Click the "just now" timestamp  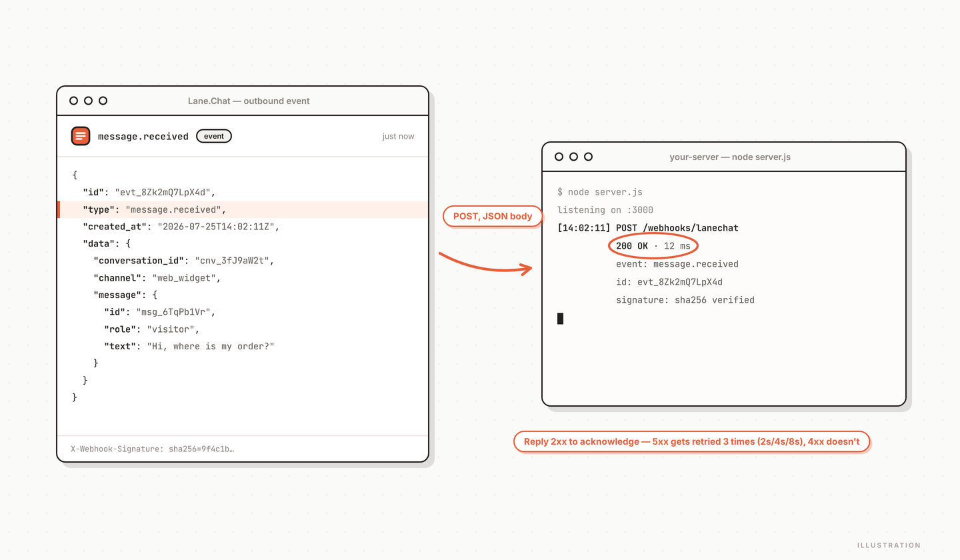coord(398,136)
